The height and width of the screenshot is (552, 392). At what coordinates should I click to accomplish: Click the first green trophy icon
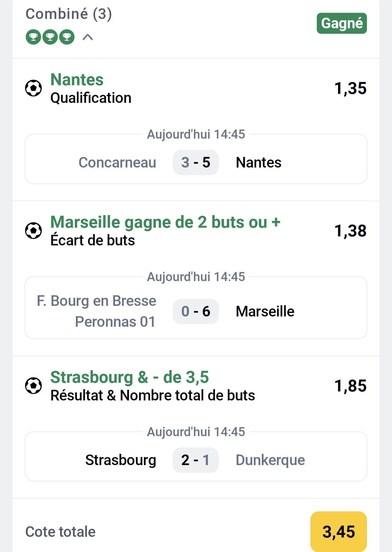[33, 37]
